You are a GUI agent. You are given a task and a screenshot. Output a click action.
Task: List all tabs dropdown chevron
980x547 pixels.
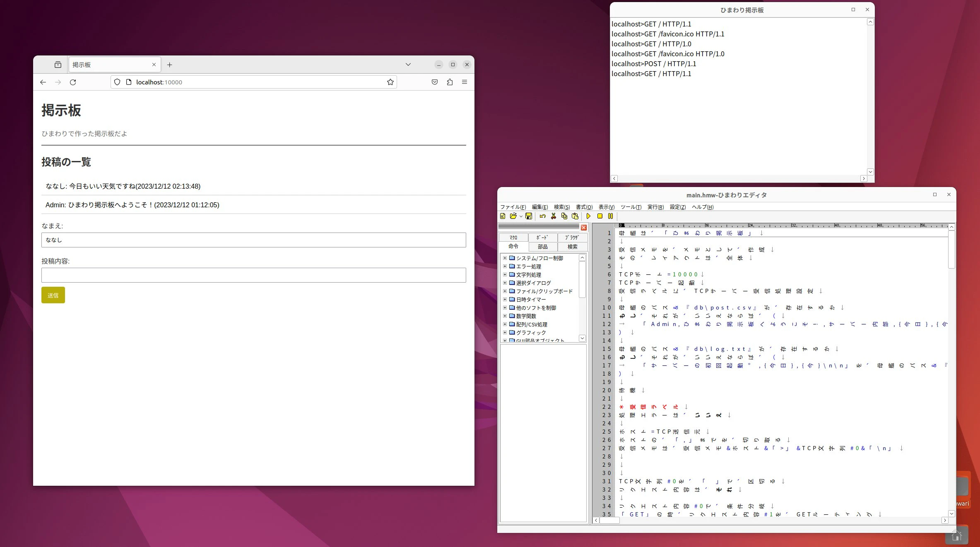coord(408,65)
